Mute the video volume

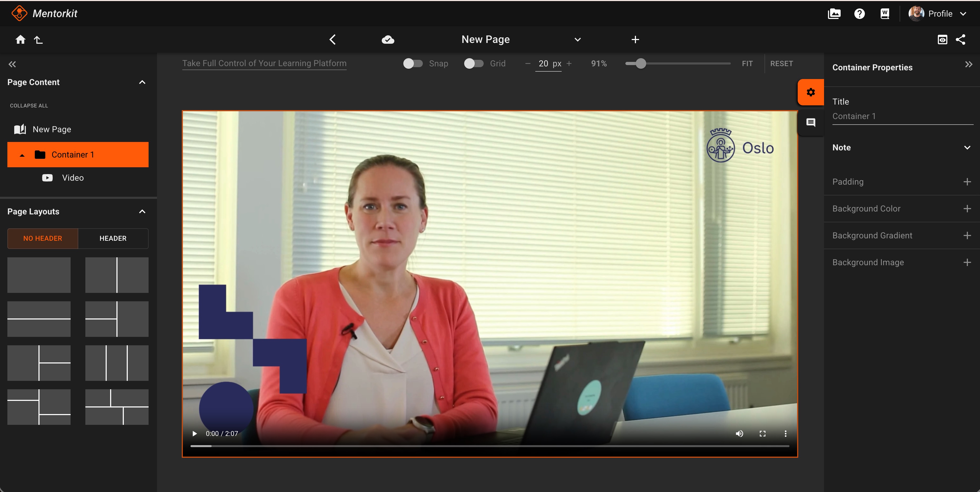point(739,434)
